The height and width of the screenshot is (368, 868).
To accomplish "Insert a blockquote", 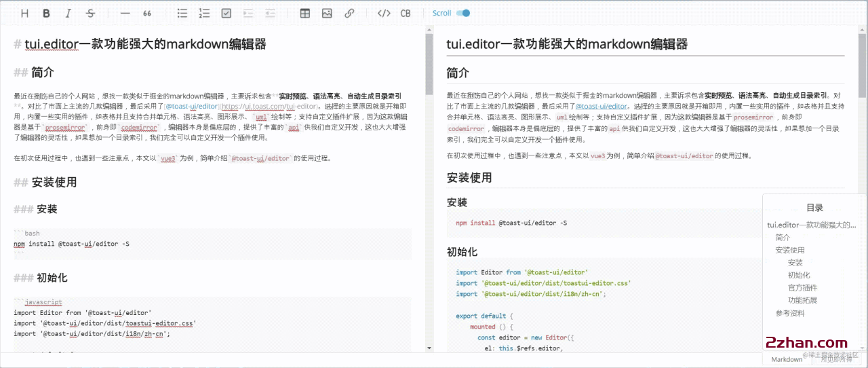I will click(x=146, y=13).
